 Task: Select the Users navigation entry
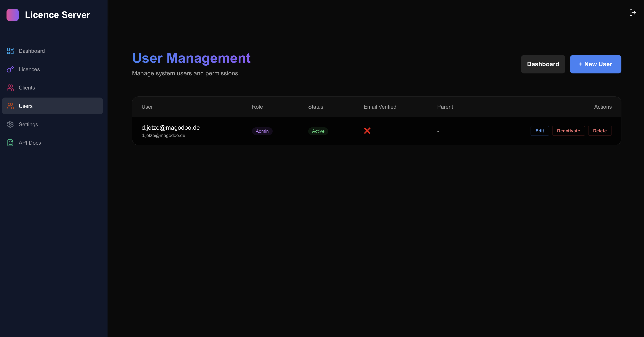[x=26, y=106]
